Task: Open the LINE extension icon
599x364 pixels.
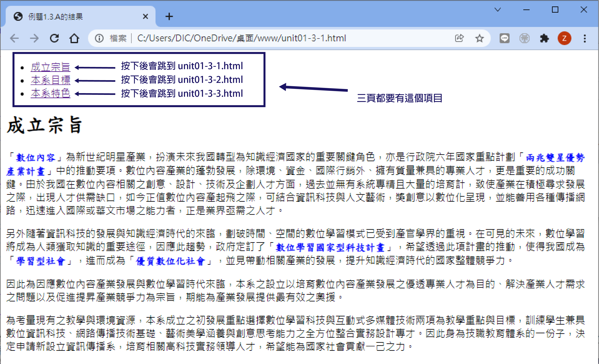Action: [x=504, y=38]
